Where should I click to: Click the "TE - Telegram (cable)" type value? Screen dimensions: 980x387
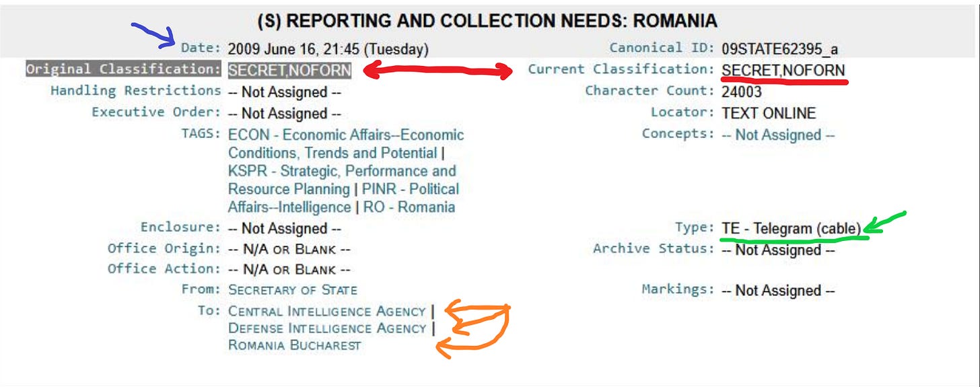pos(792,229)
